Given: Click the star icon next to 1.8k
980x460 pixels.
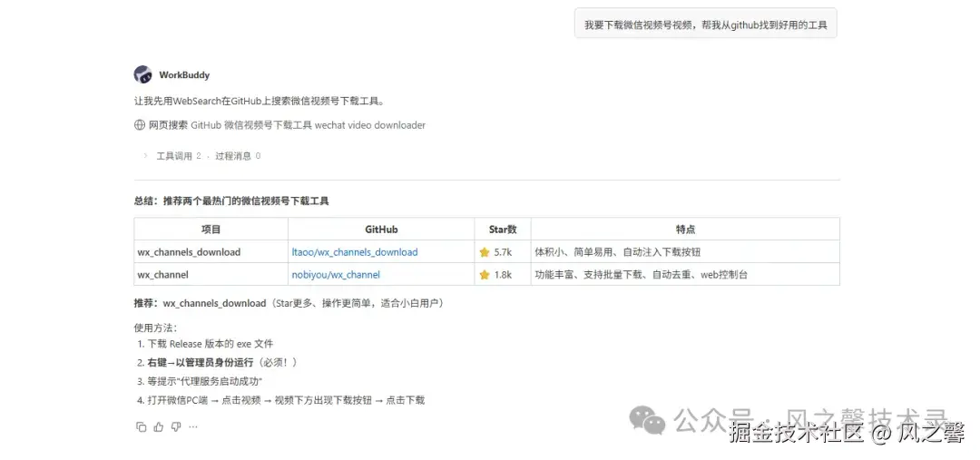Looking at the screenshot, I should coord(485,274).
